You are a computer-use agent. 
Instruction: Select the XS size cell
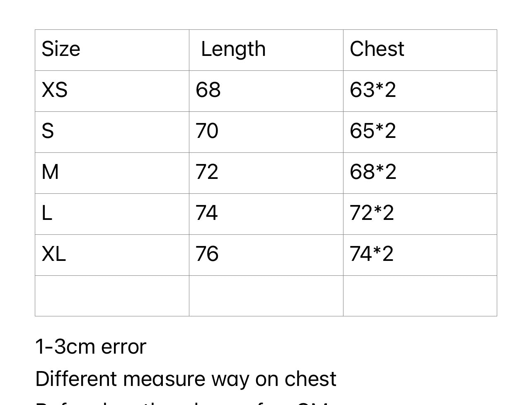(x=54, y=90)
